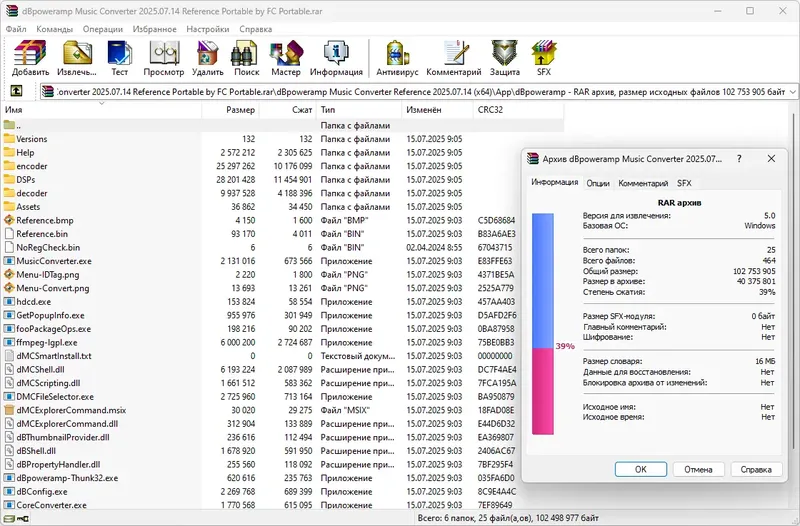
Task: Select the DSPs folder name
Action: click(26, 180)
